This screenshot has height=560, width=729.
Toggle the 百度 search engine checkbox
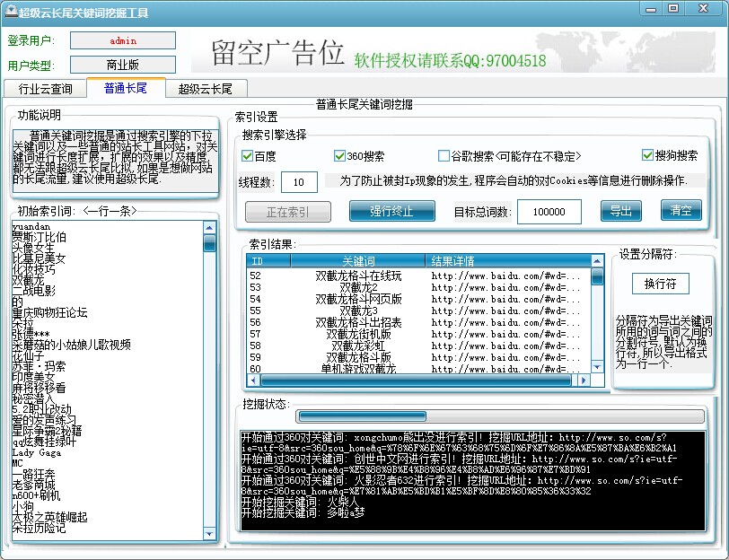248,155
